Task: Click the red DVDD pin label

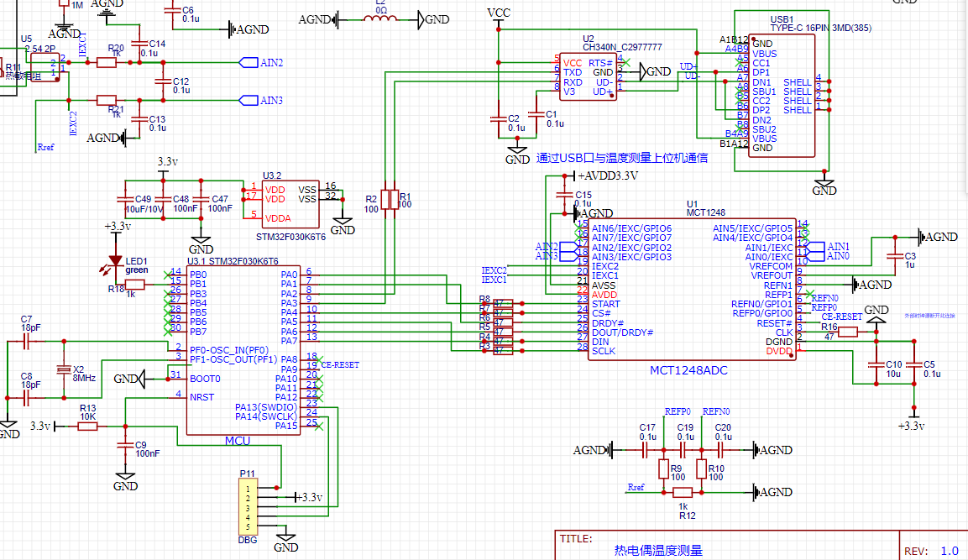Action: pos(779,351)
